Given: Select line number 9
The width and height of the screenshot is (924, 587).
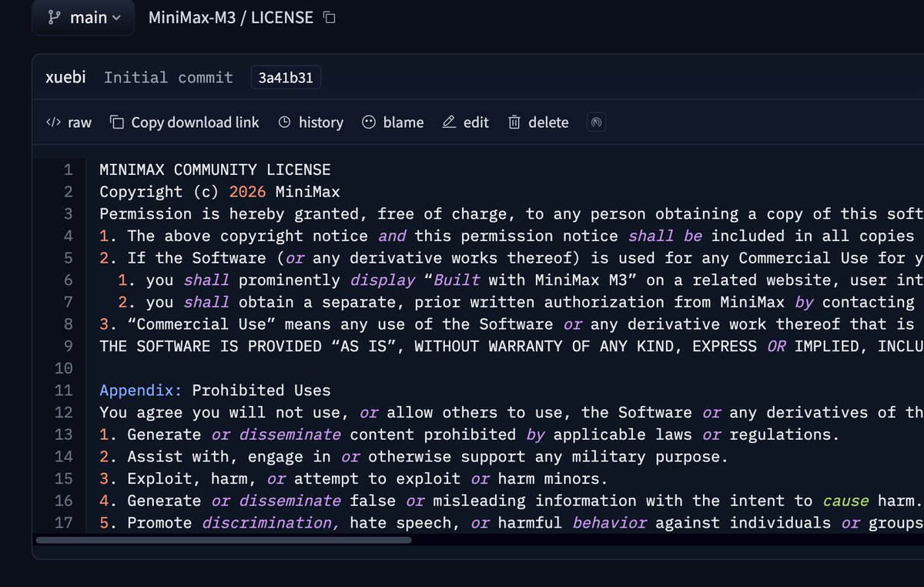Looking at the screenshot, I should (68, 347).
